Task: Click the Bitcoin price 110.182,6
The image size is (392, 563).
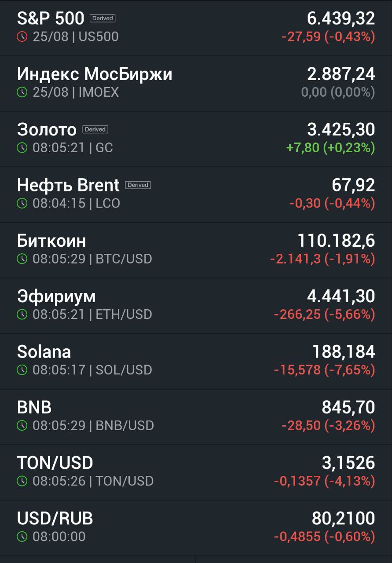Action: click(337, 241)
